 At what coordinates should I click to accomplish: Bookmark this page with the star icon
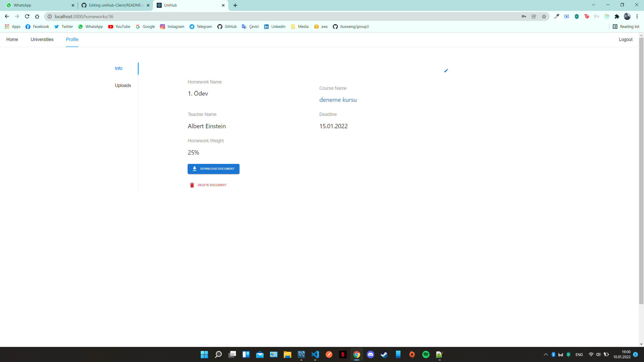(544, 16)
